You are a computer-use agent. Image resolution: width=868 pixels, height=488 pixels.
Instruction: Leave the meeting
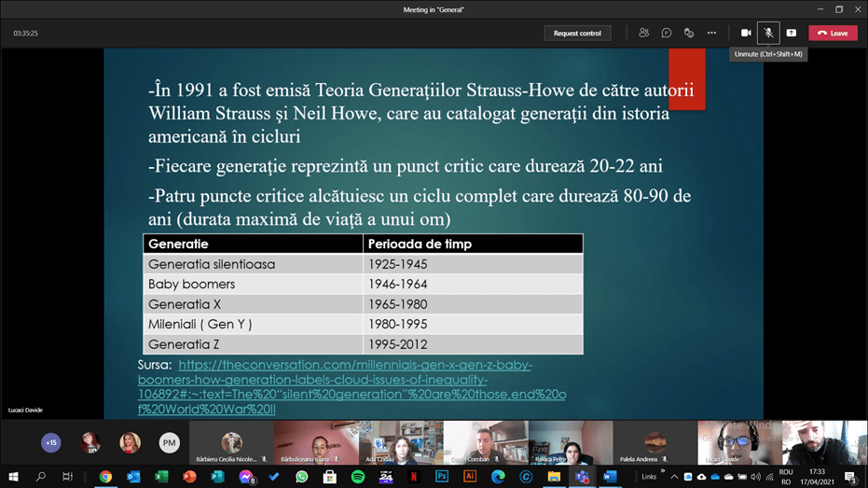833,33
